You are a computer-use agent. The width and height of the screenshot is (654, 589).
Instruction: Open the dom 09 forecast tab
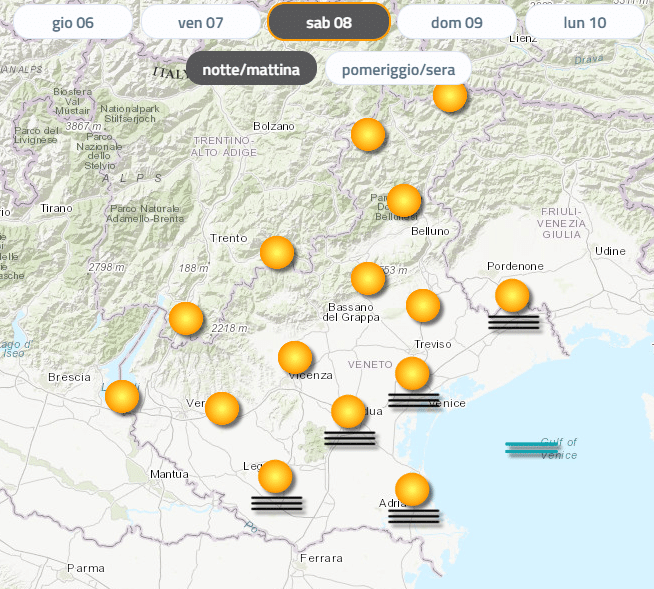point(457,22)
